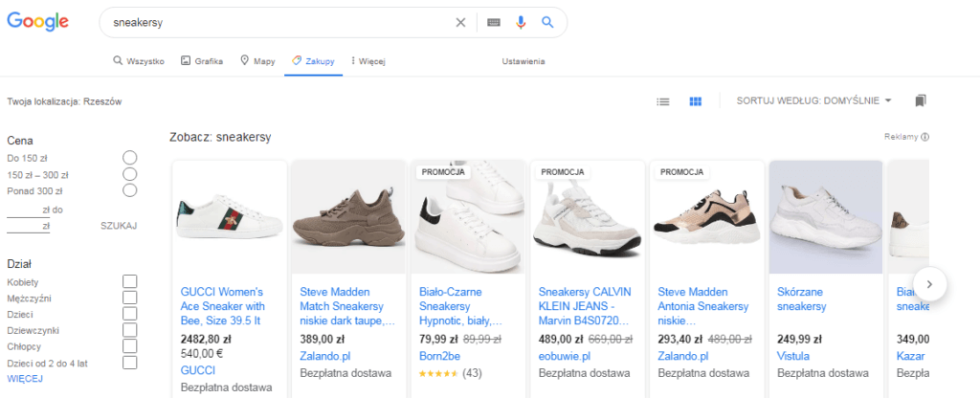This screenshot has height=398, width=980.
Task: Check the Kobiety department checkbox
Action: (x=129, y=281)
